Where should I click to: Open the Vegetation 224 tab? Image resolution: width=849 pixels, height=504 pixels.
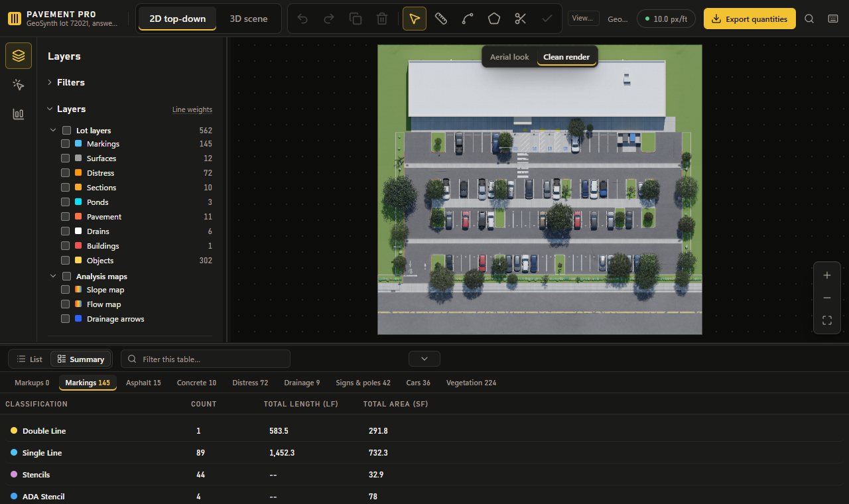(x=471, y=383)
